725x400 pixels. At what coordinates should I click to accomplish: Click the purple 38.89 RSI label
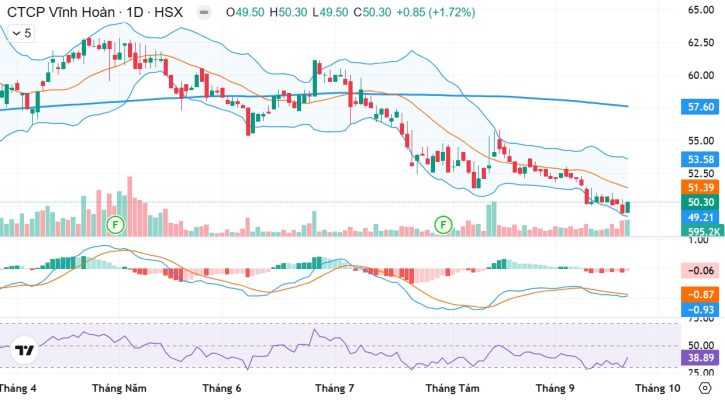click(700, 357)
